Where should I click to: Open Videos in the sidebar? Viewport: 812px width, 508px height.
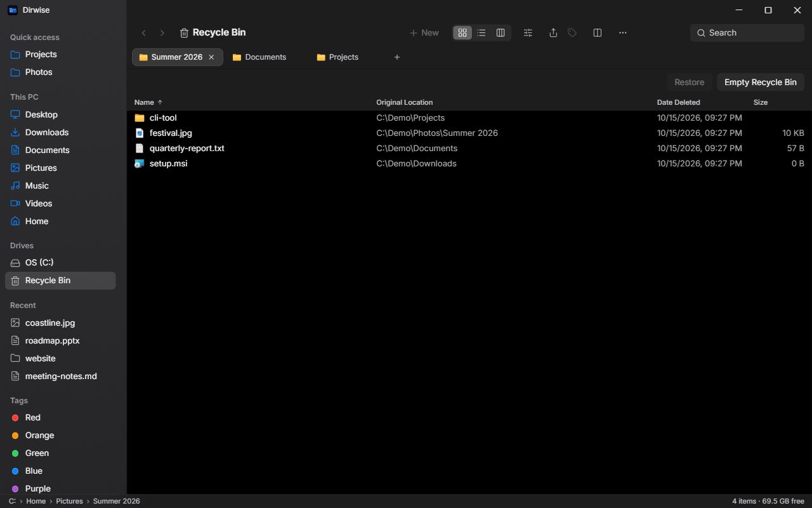coord(60,204)
